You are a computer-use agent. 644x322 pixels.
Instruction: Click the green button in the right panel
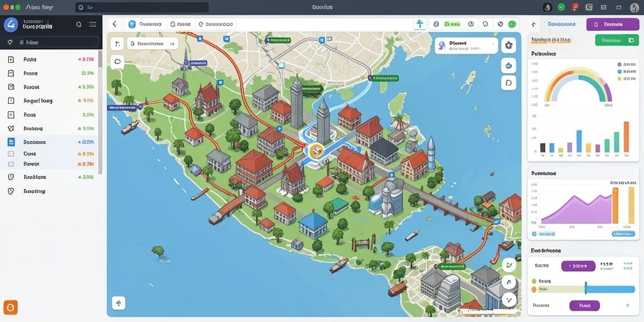pos(617,40)
